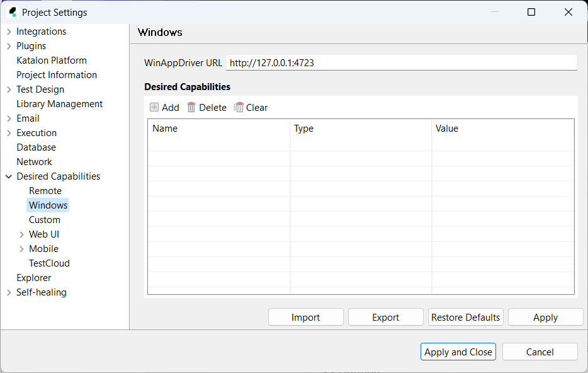The image size is (588, 373).
Task: Click Restore Defaults button
Action: click(465, 318)
